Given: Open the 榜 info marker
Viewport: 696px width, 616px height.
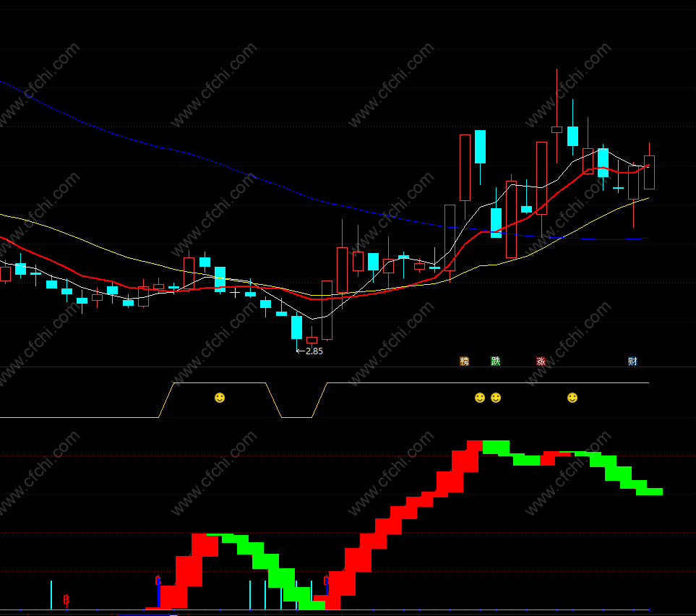Looking at the screenshot, I should [464, 361].
